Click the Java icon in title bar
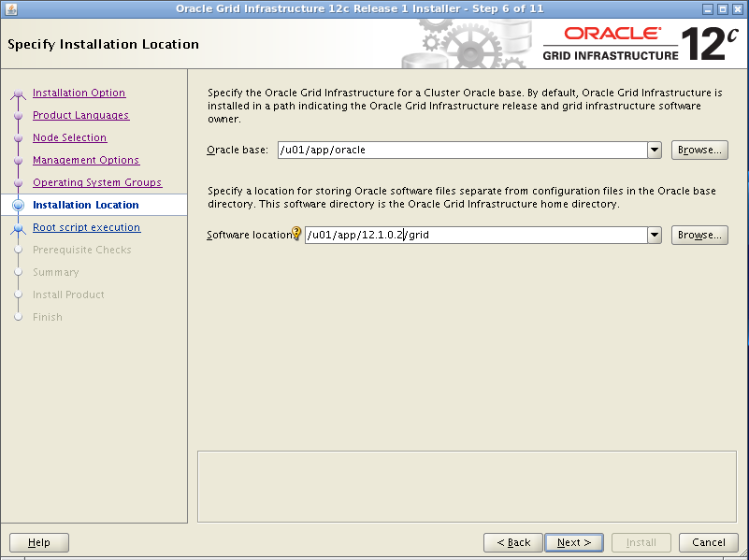 point(8,8)
